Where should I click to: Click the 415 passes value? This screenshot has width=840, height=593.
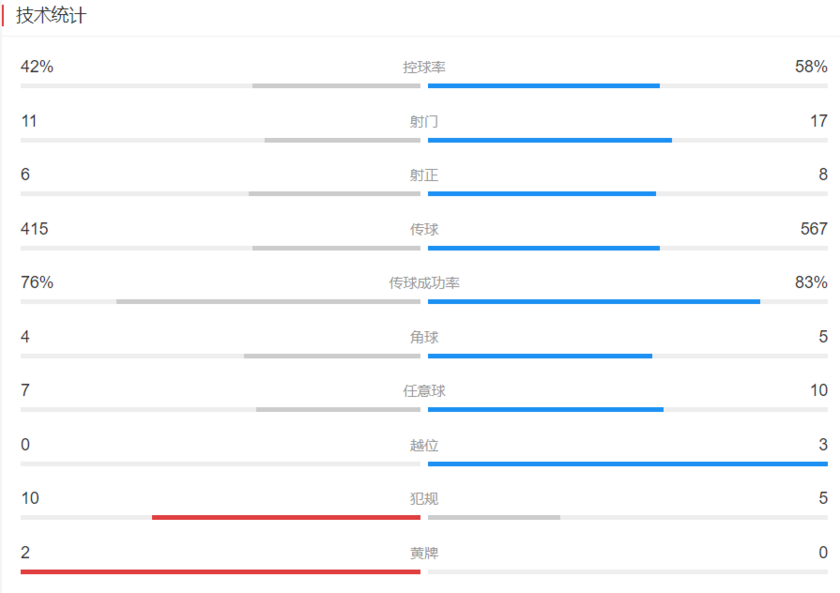coord(34,229)
